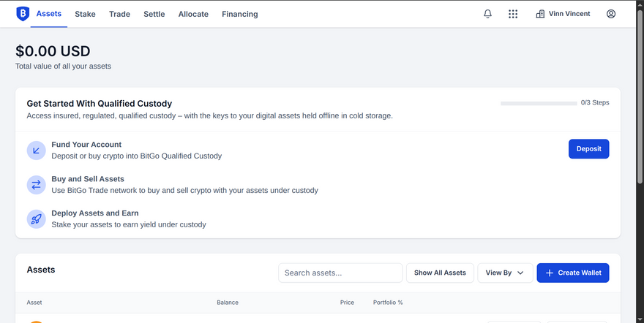Switch to the Stake tab
This screenshot has width=644, height=323.
coord(85,14)
